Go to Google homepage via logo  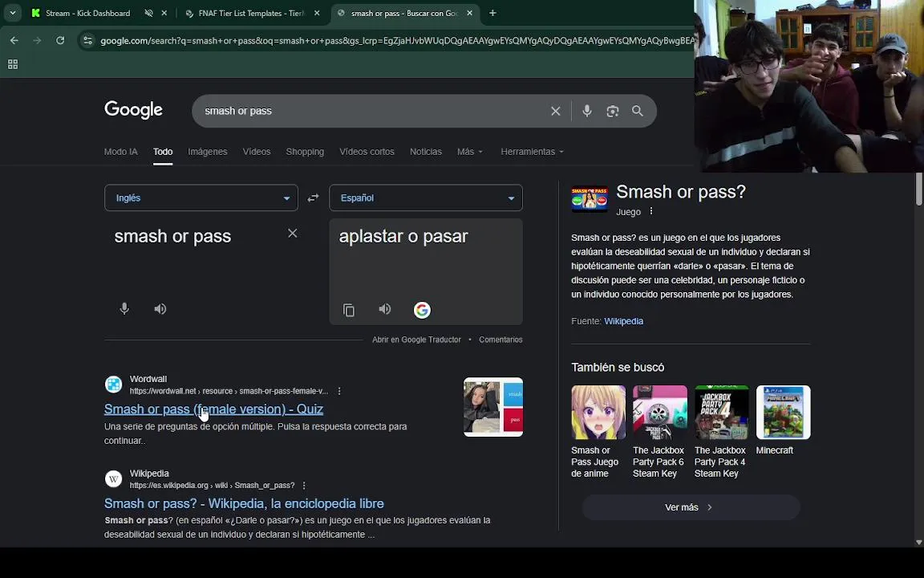point(133,110)
